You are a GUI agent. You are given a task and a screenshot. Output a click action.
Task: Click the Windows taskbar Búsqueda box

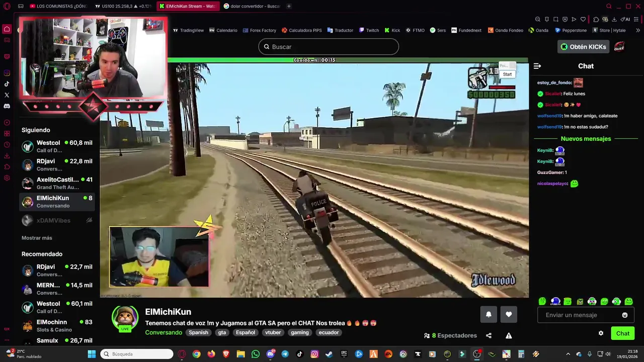click(x=137, y=354)
